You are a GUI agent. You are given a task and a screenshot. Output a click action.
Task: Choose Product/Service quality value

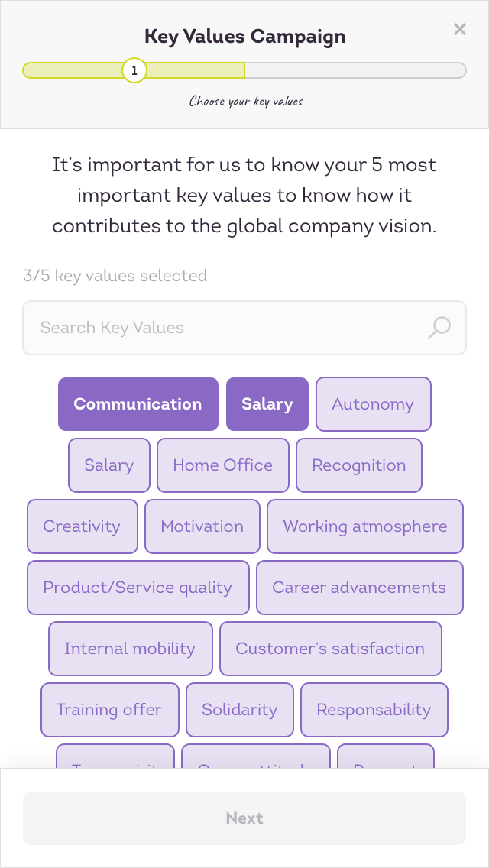(138, 588)
